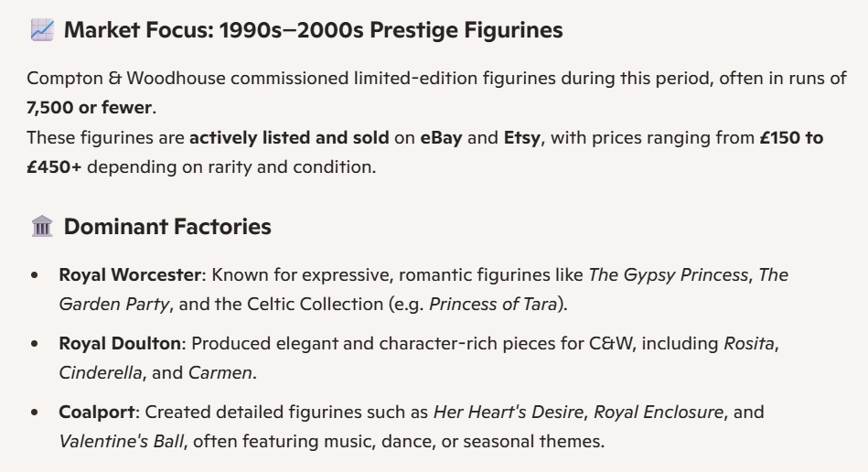868x472 pixels.
Task: Click the italic Her Heart's Desire title
Action: click(509, 412)
